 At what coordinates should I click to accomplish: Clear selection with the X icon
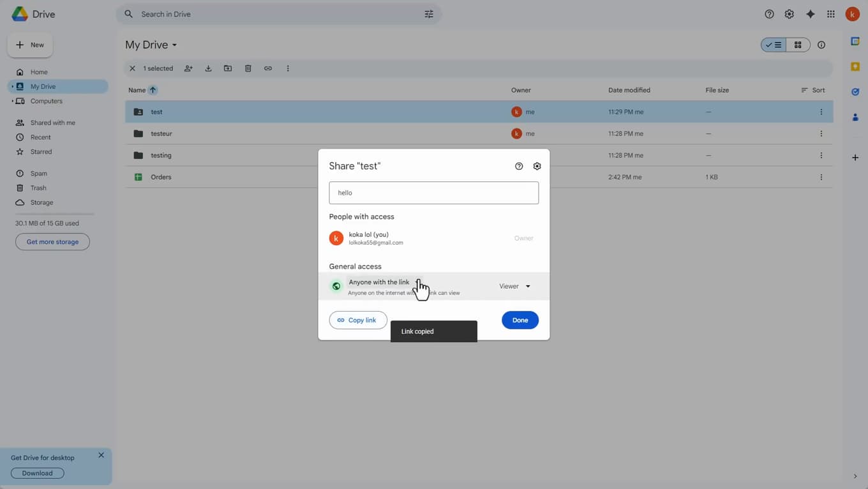[x=132, y=68]
